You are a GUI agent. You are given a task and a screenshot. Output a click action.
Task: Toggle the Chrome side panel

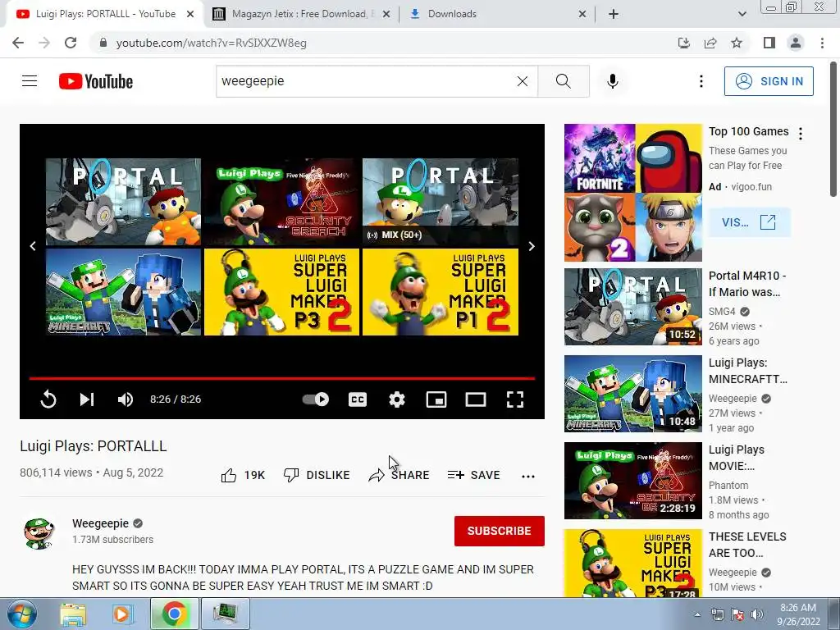click(x=769, y=43)
